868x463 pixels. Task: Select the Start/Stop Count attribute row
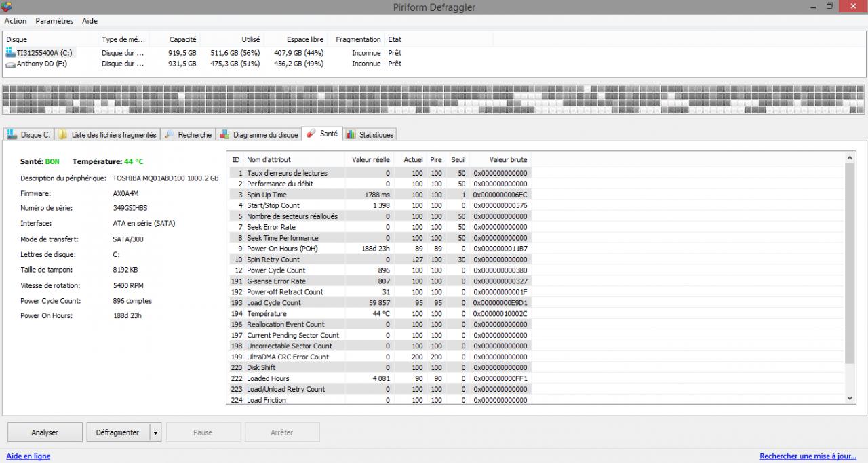(378, 205)
